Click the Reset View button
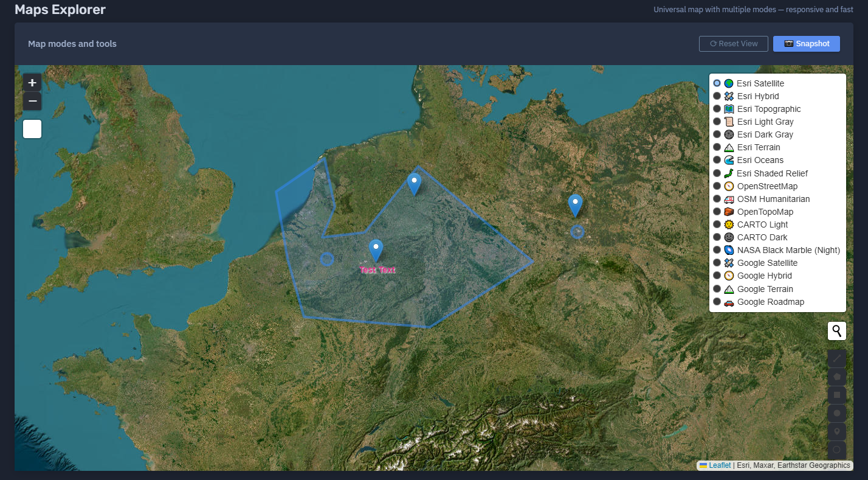This screenshot has height=480, width=868. click(x=734, y=44)
